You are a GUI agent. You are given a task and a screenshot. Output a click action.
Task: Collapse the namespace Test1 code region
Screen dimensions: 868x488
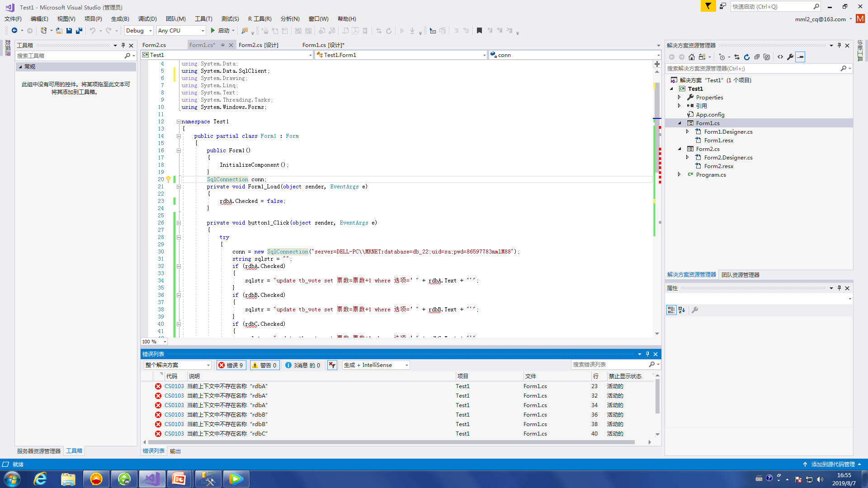(179, 122)
